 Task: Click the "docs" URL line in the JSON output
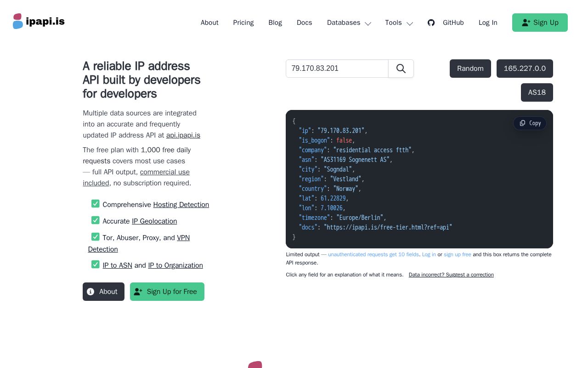pos(376,227)
